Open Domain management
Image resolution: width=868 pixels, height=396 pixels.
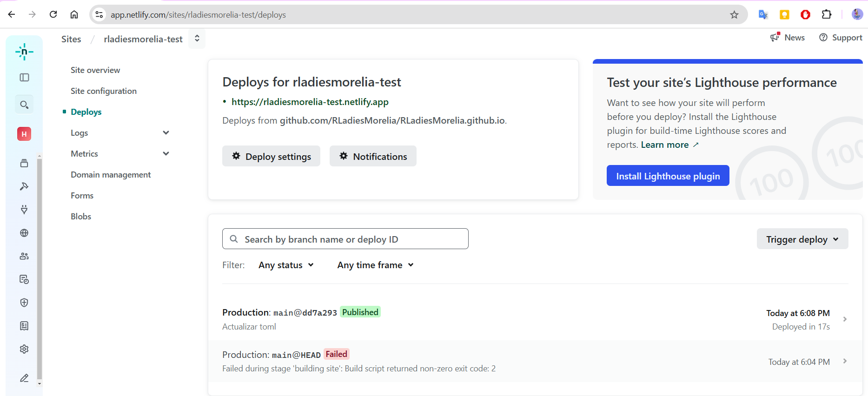pyautogui.click(x=111, y=174)
